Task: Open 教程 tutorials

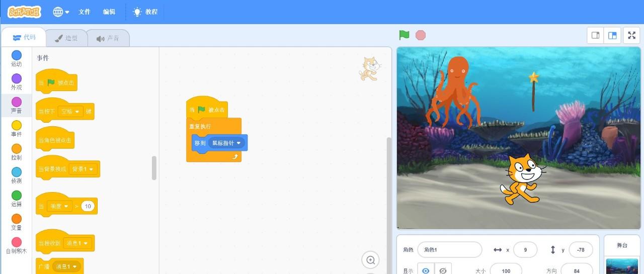Action: click(x=145, y=12)
